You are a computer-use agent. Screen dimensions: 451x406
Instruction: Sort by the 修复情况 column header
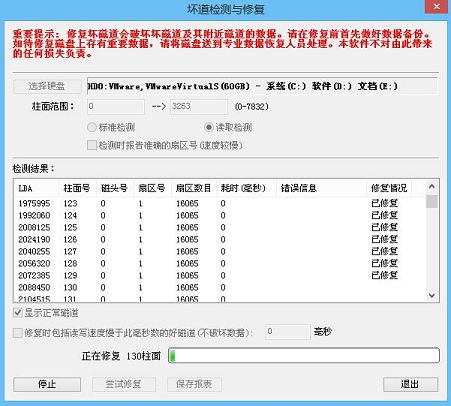pyautogui.click(x=389, y=188)
